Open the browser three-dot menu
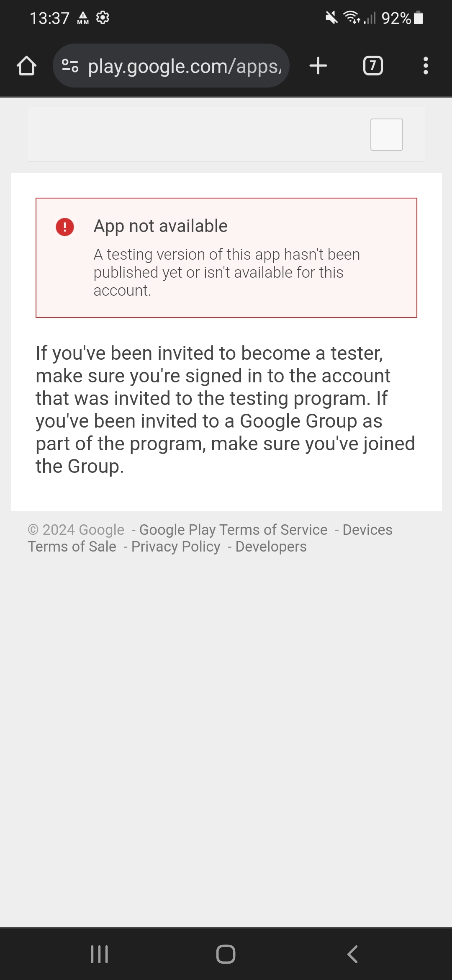The image size is (452, 980). click(x=426, y=66)
